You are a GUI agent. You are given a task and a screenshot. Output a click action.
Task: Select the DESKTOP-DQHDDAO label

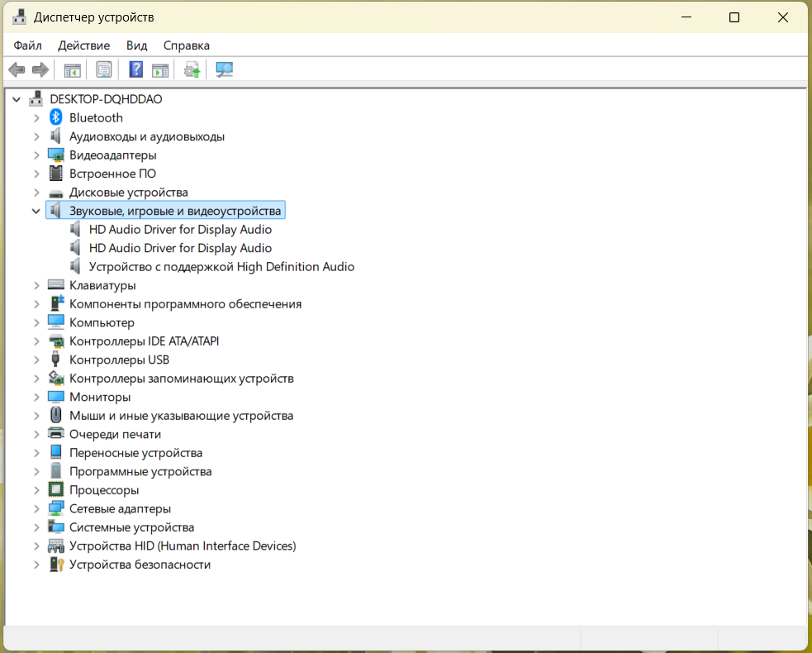(x=106, y=99)
